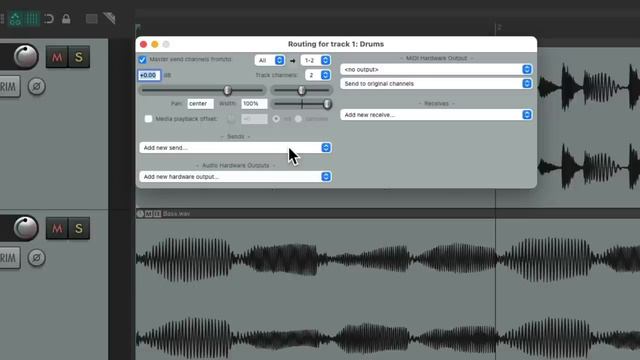Select the ms radio button for offset
Viewport: 640px width, 360px height.
pyautogui.click(x=276, y=119)
